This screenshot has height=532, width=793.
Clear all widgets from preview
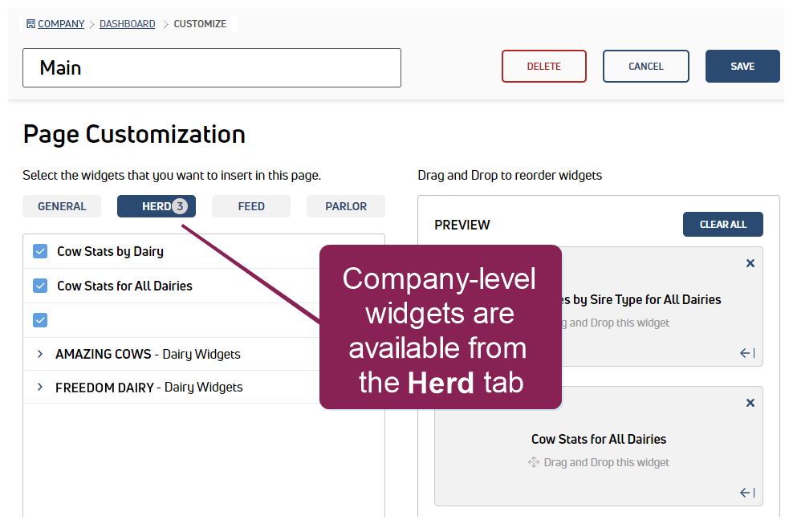[x=722, y=225]
